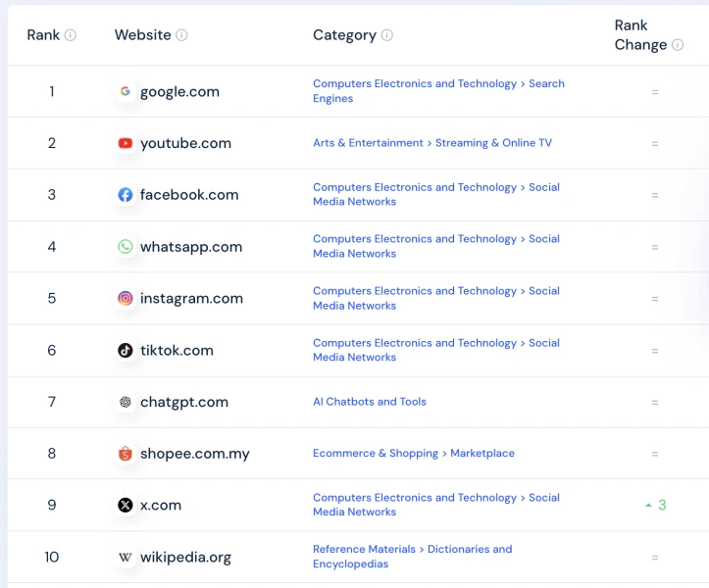Open AI Chatbots and Tools category

(x=370, y=402)
